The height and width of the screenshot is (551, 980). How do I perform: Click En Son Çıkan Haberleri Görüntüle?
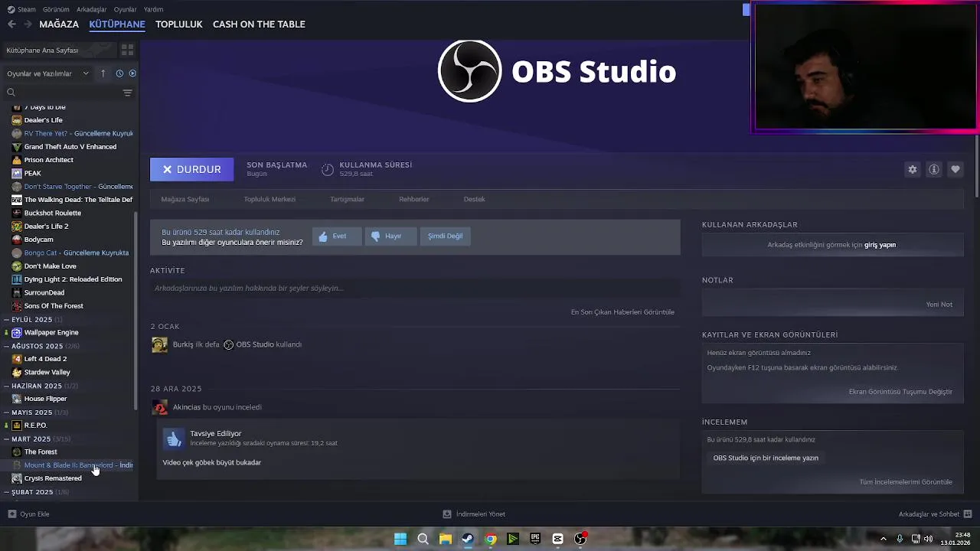click(622, 312)
